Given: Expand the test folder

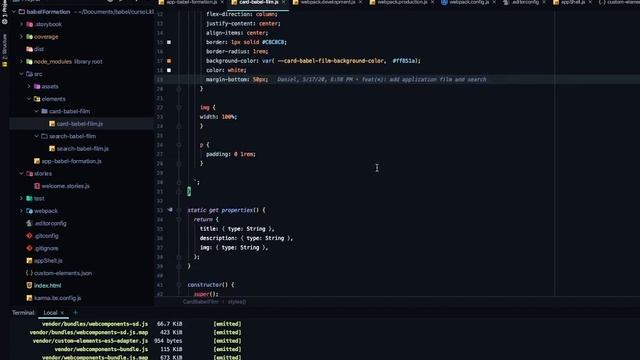Looking at the screenshot, I should [21, 198].
